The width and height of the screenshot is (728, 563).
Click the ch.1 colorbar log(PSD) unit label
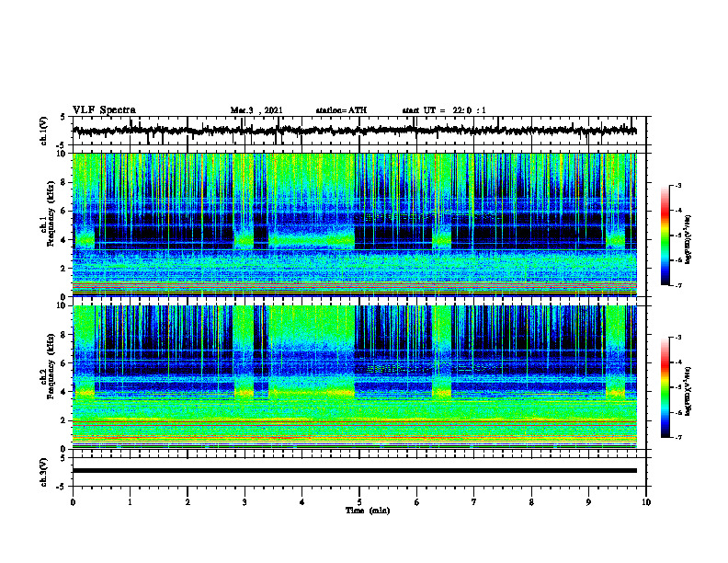pos(688,239)
